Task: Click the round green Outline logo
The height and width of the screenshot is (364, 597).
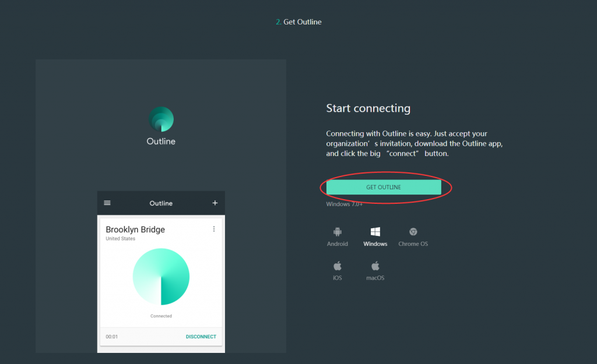Action: click(161, 119)
